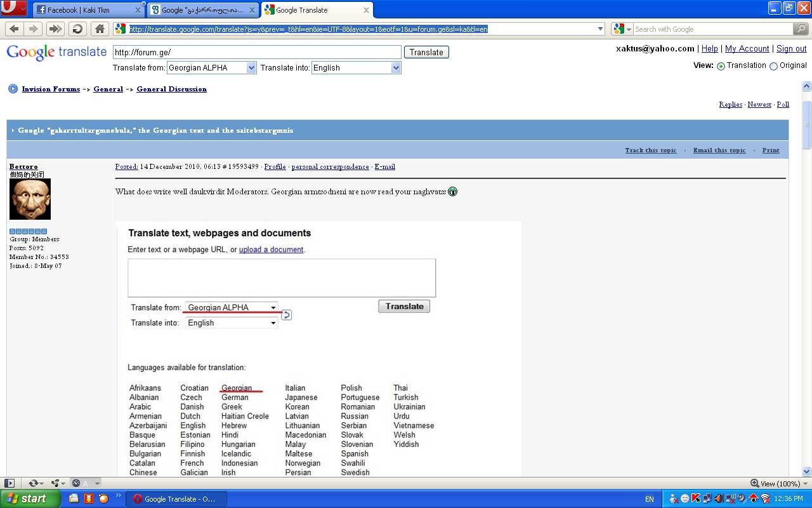Expand the Opera Turbo dropdown arrow
Viewport: 812px width, 508px height.
(x=96, y=484)
